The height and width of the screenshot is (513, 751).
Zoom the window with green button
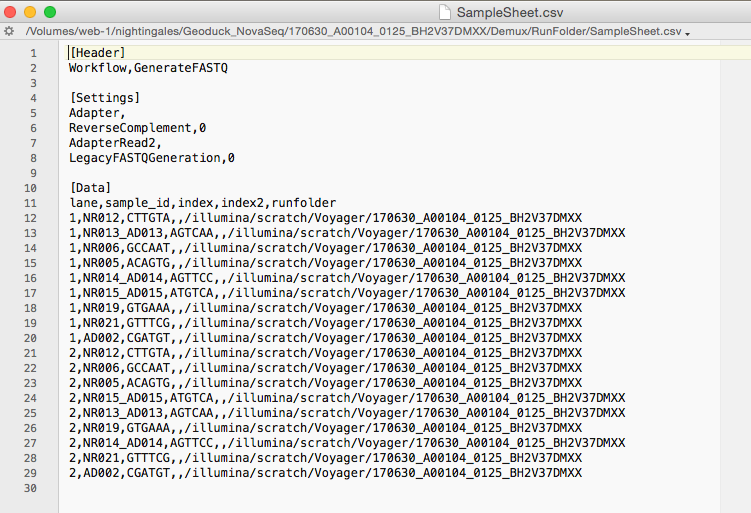click(50, 12)
